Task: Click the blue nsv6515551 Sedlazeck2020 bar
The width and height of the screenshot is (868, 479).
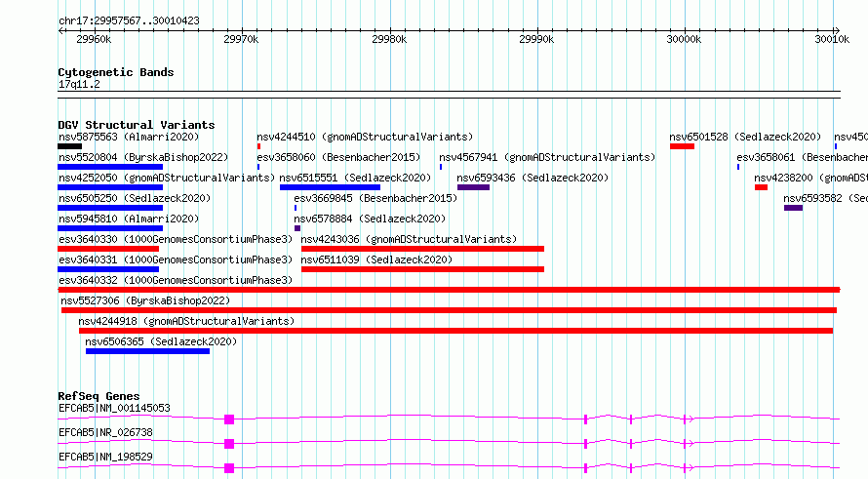Action: (x=330, y=187)
